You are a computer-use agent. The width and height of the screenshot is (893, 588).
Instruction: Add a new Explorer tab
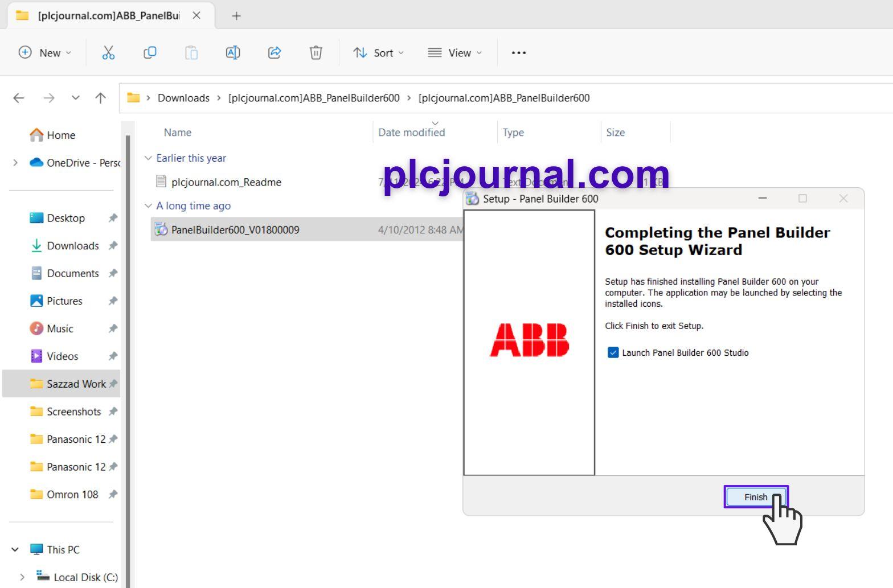click(x=236, y=16)
